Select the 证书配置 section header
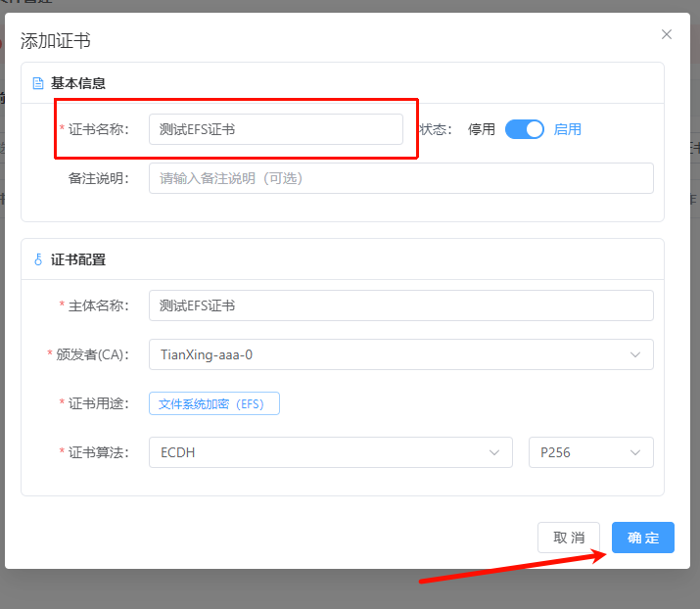The image size is (700, 609). 78,259
